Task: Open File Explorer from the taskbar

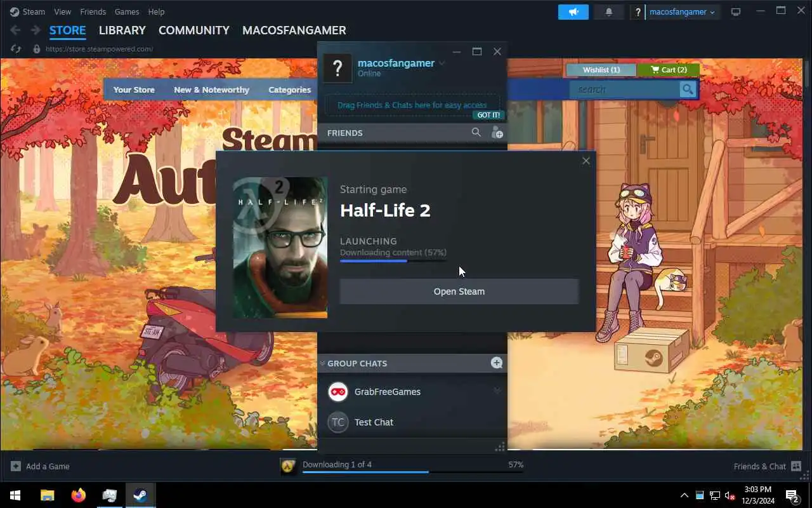Action: pos(48,495)
